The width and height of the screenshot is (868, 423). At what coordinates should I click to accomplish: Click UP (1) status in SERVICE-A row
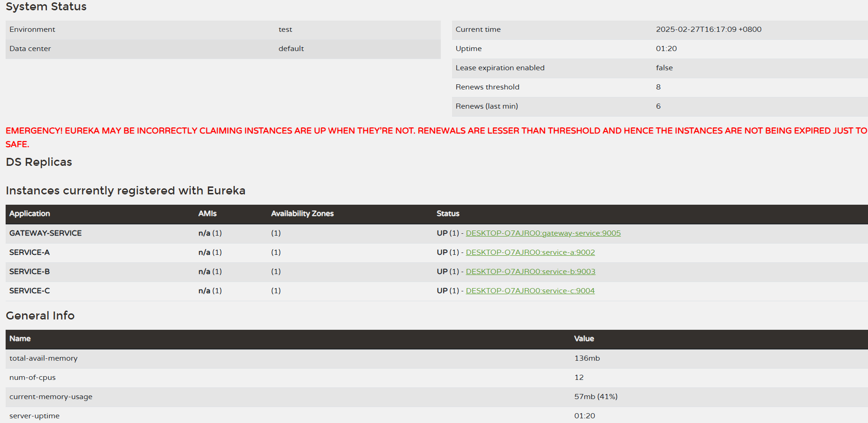coord(448,252)
